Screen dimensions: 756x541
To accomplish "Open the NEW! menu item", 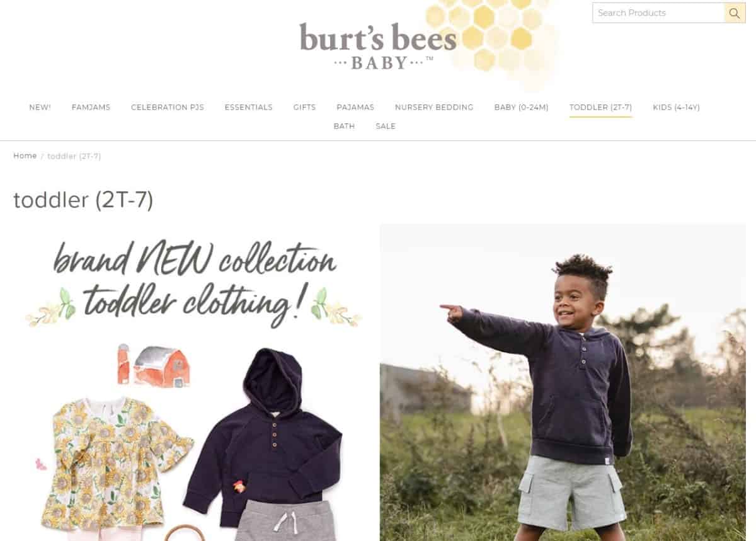I will point(40,108).
